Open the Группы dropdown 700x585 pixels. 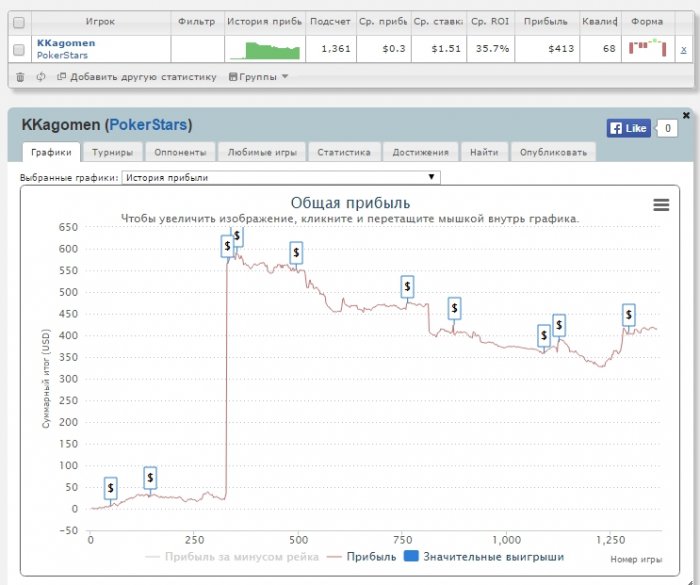[x=258, y=77]
